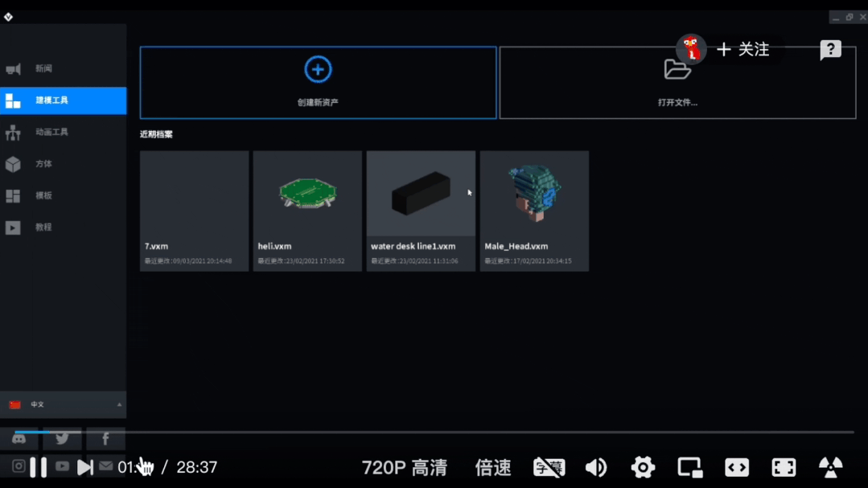This screenshot has height=488, width=868.
Task: Select the 建模工具 modeling tool tab
Action: tap(63, 100)
